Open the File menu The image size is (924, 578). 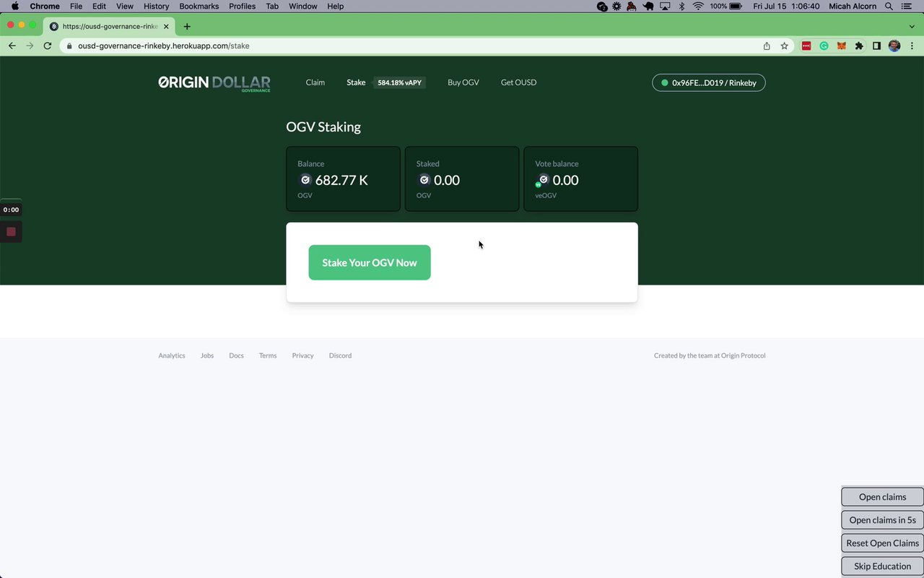76,6
